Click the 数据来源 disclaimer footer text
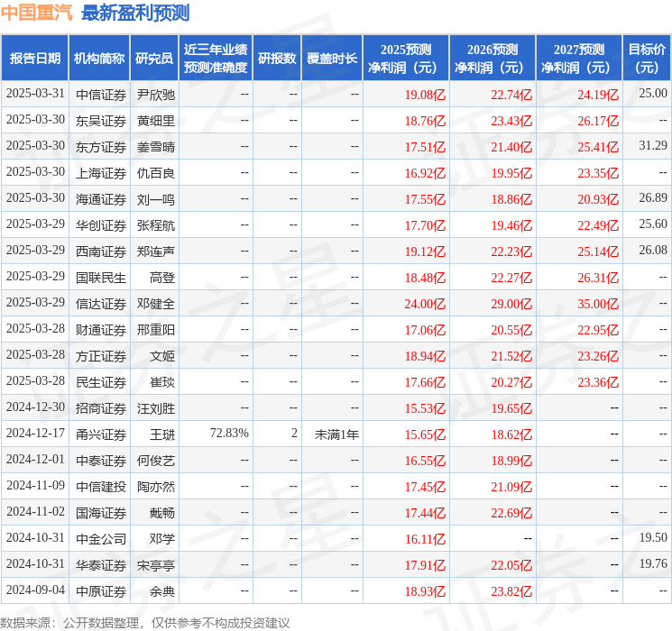The width and height of the screenshot is (672, 631). 145,623
